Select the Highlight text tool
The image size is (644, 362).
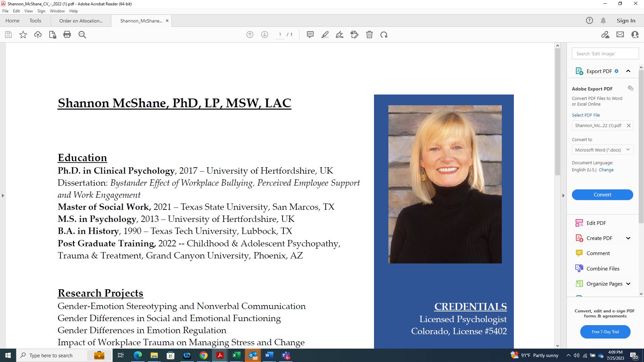325,35
